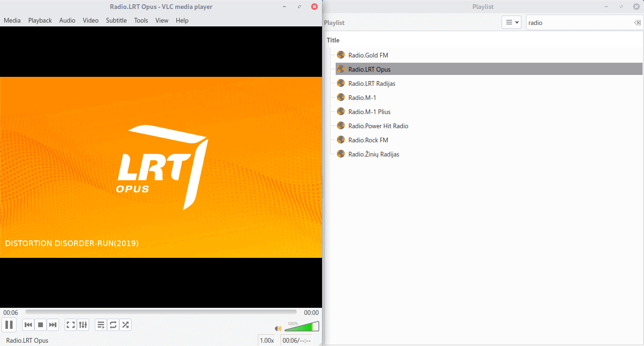This screenshot has width=644, height=346.
Task: Select Radio.Gold FM in playlist
Action: pyautogui.click(x=489, y=55)
